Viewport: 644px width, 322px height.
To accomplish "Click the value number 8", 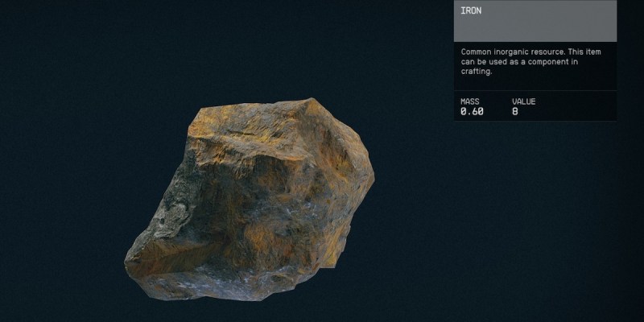I will [x=515, y=112].
